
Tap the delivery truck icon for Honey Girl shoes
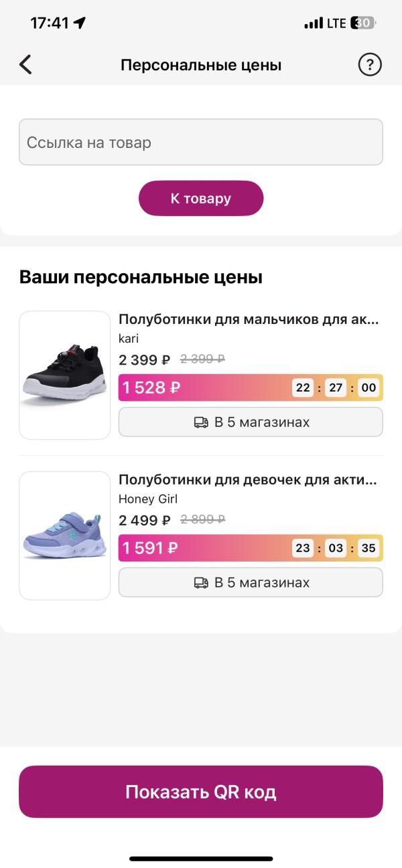click(201, 583)
